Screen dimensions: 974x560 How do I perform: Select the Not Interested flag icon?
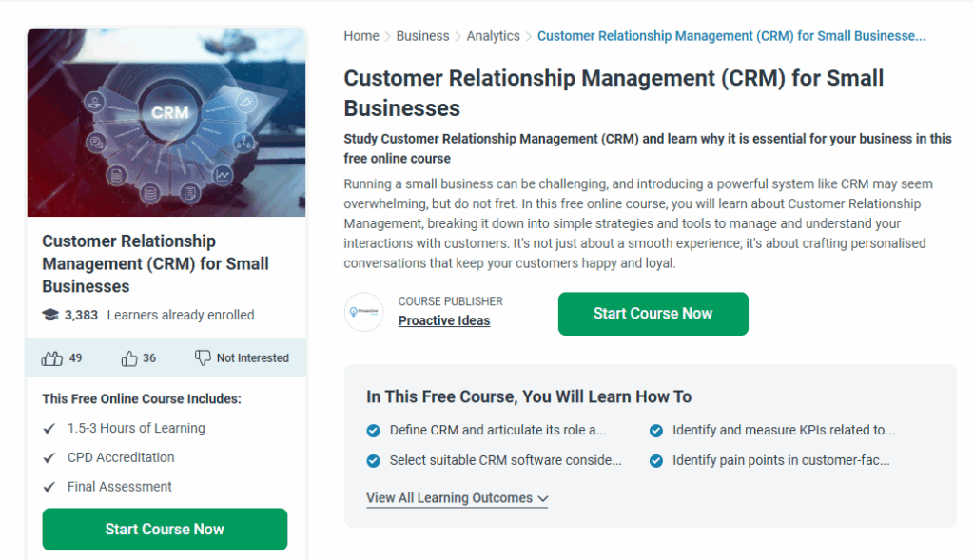[203, 357]
